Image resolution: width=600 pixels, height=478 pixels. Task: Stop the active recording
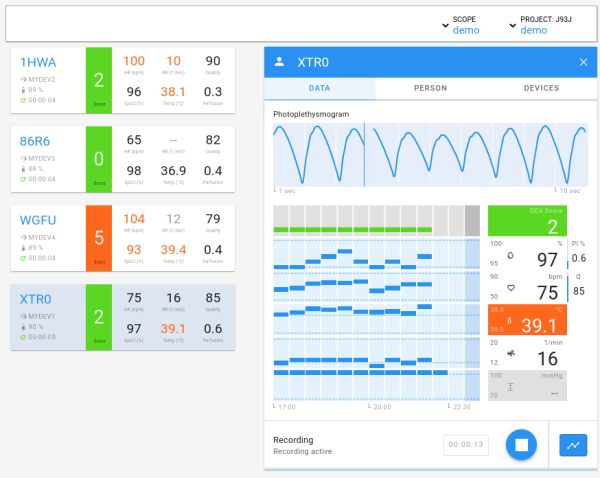[521, 444]
